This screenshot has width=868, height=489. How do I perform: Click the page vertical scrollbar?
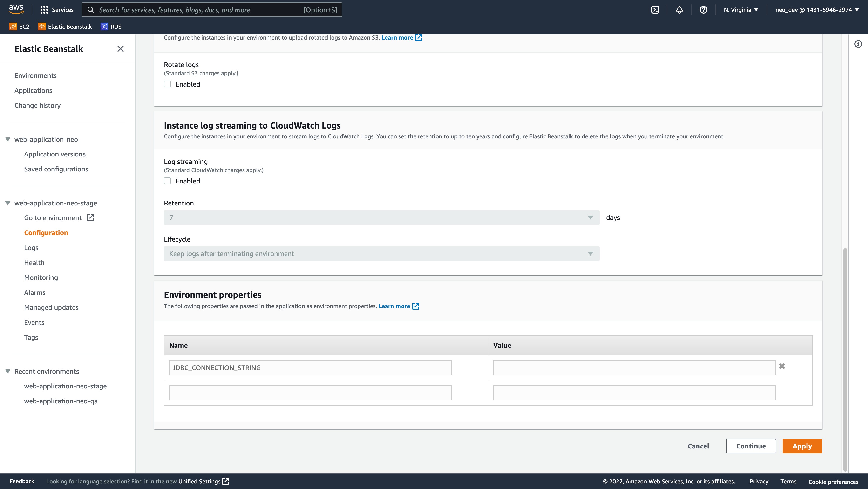845,360
